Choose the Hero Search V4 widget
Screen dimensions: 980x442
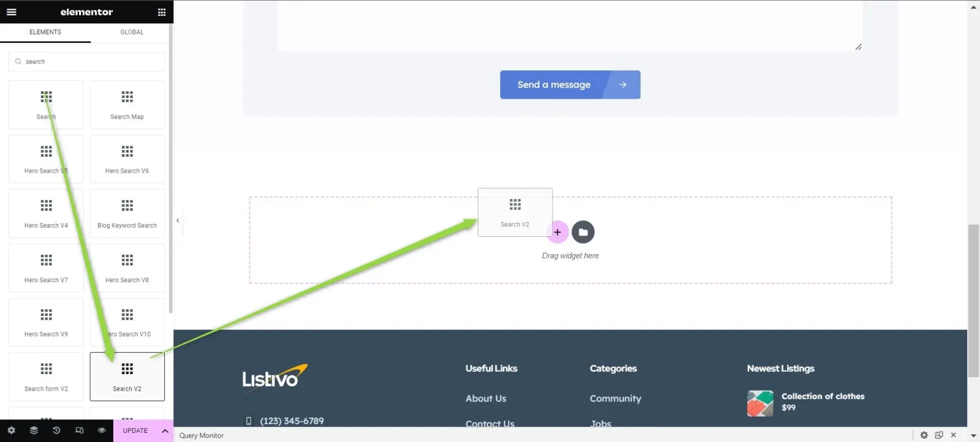point(46,214)
